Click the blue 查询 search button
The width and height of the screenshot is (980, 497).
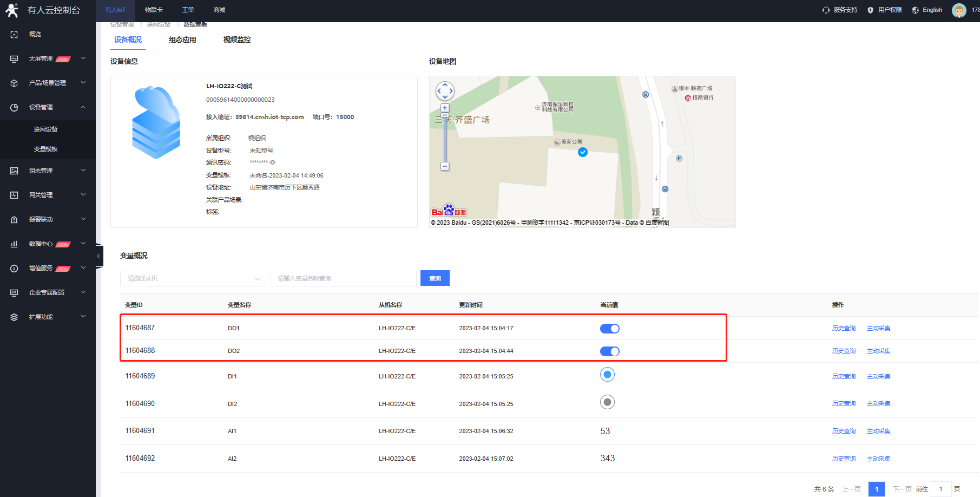pyautogui.click(x=435, y=278)
